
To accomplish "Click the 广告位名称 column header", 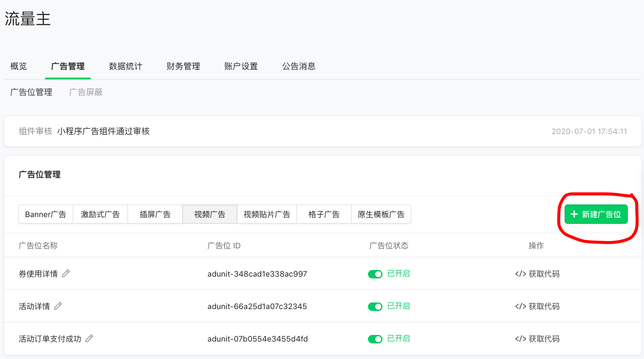I will click(x=38, y=245).
